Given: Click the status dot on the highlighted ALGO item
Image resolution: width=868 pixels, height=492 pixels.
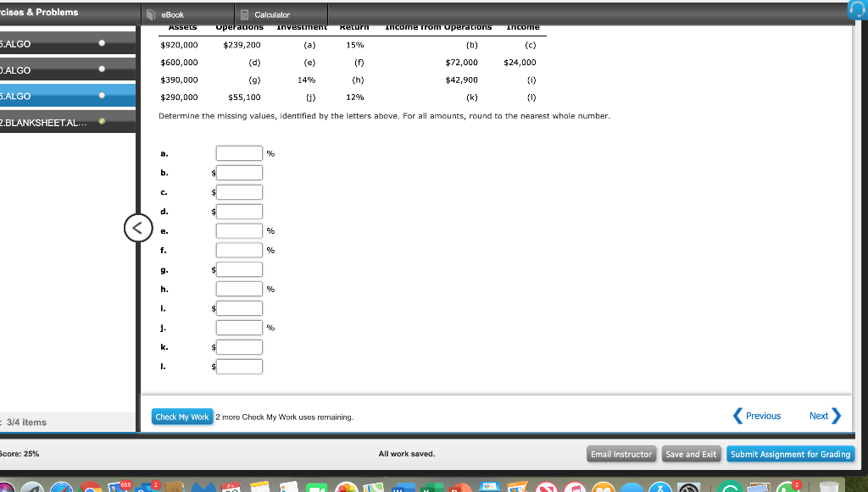Looking at the screenshot, I should (x=102, y=96).
